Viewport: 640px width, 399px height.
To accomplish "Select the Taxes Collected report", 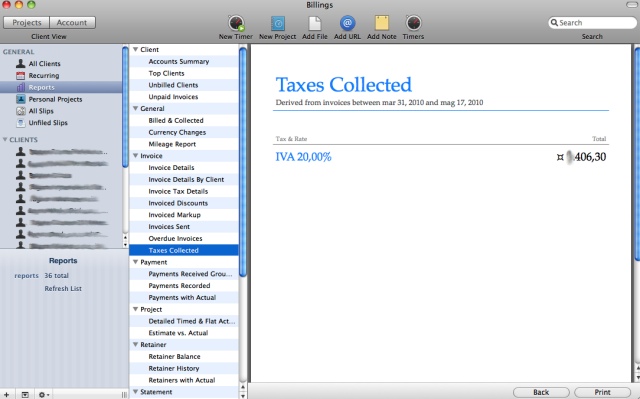I will pos(184,250).
